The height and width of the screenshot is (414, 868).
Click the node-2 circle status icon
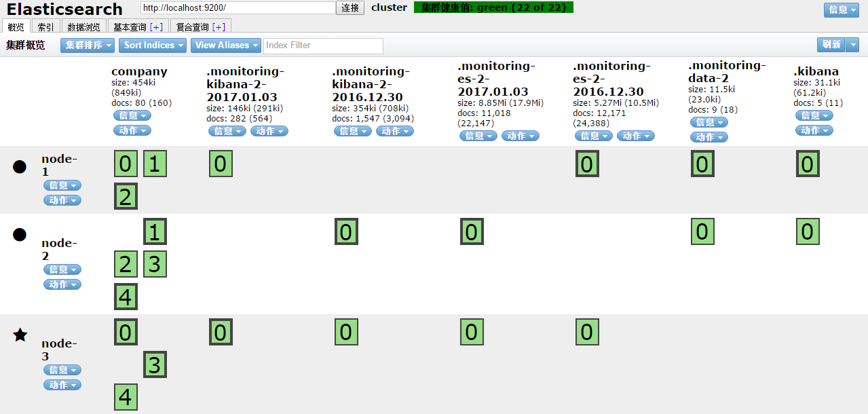coord(20,234)
